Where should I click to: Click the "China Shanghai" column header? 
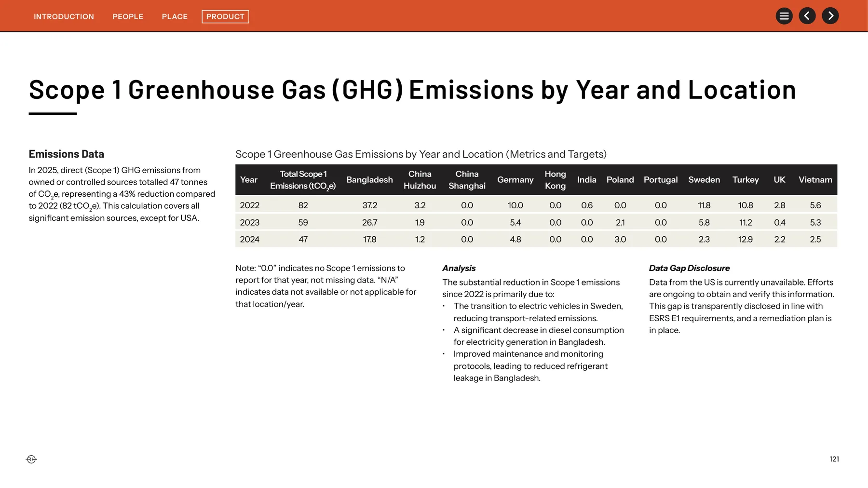click(467, 180)
